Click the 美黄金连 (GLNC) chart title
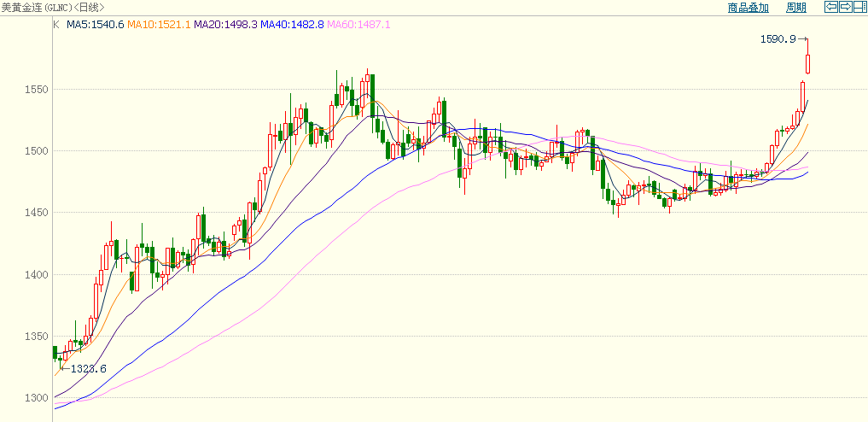This screenshot has width=868, height=422. click(x=53, y=7)
